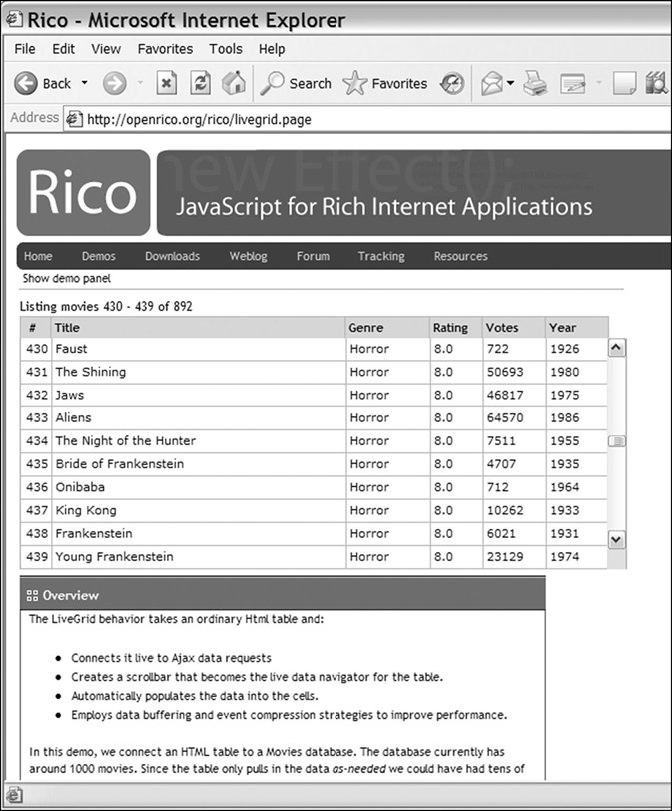The width and height of the screenshot is (672, 811).
Task: Open the History clock icon
Action: point(452,83)
